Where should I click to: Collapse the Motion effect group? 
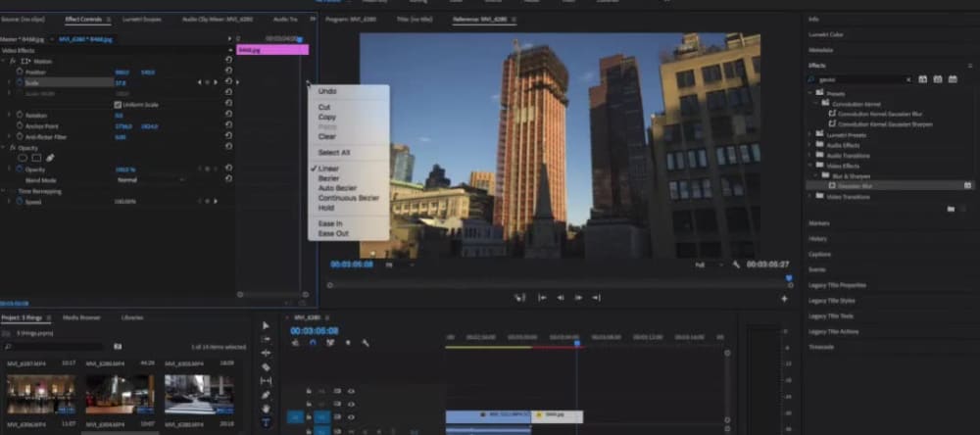click(4, 62)
